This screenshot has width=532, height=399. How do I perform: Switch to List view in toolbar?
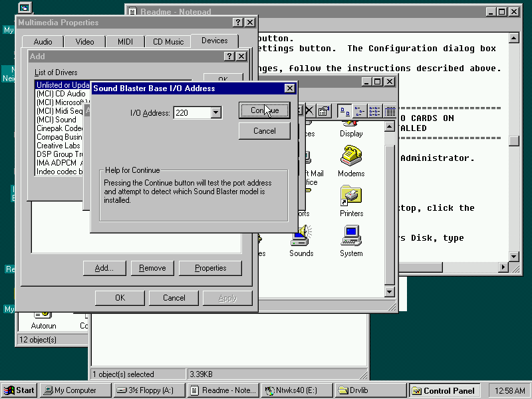click(x=375, y=111)
